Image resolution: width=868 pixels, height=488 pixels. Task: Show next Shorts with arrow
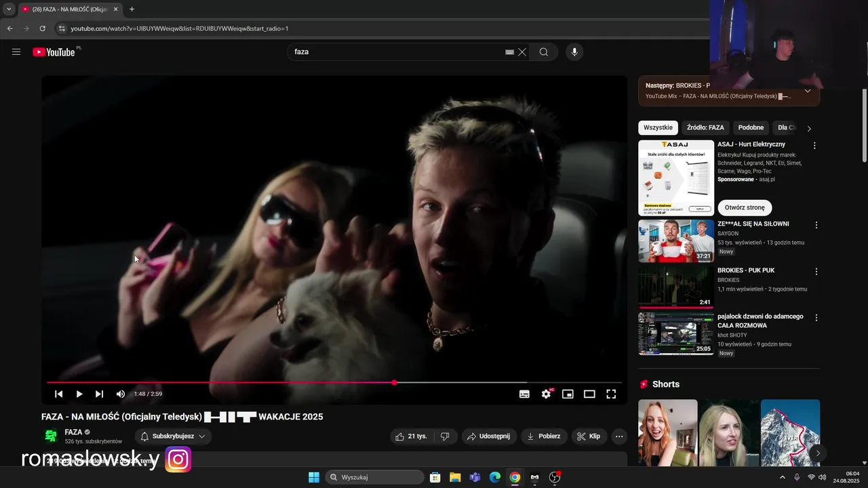click(x=818, y=453)
